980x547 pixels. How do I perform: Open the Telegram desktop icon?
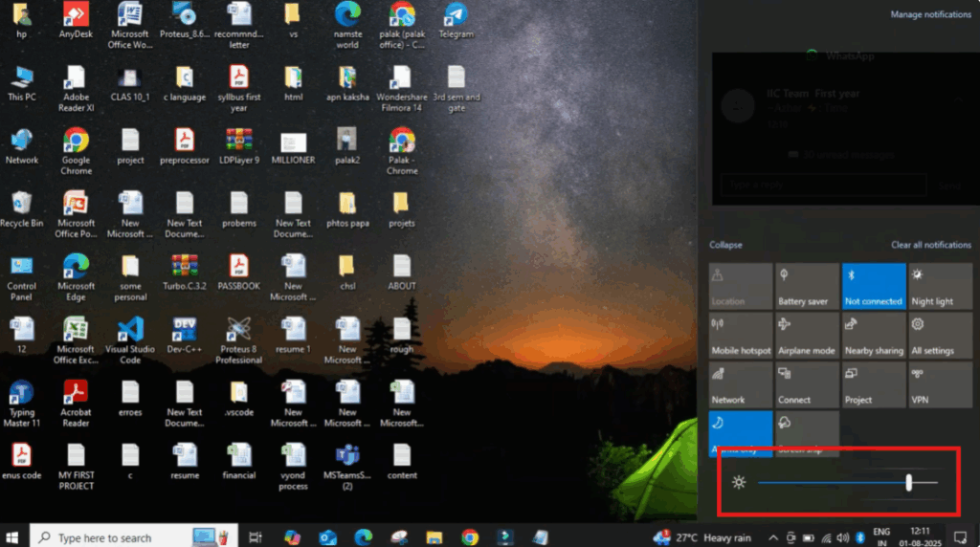[456, 20]
